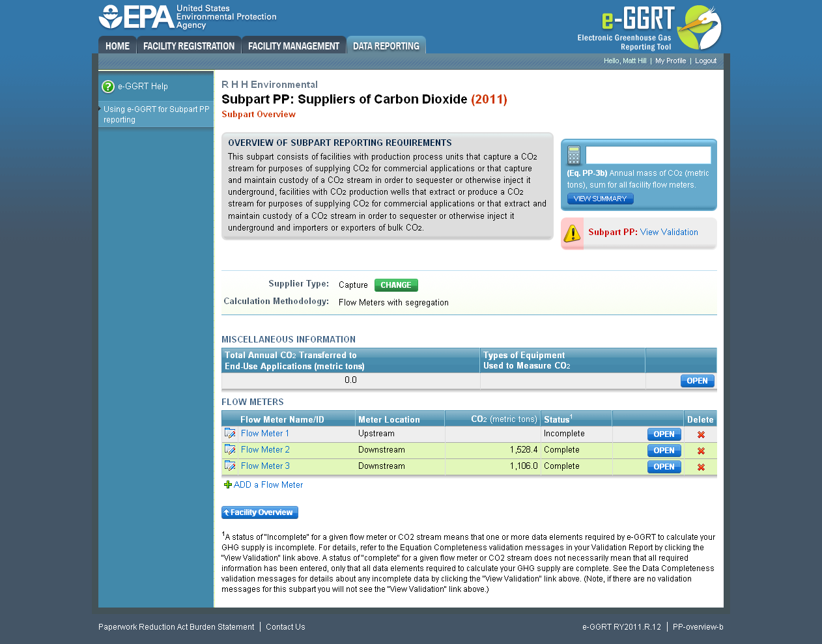Click the Status column header

point(558,420)
